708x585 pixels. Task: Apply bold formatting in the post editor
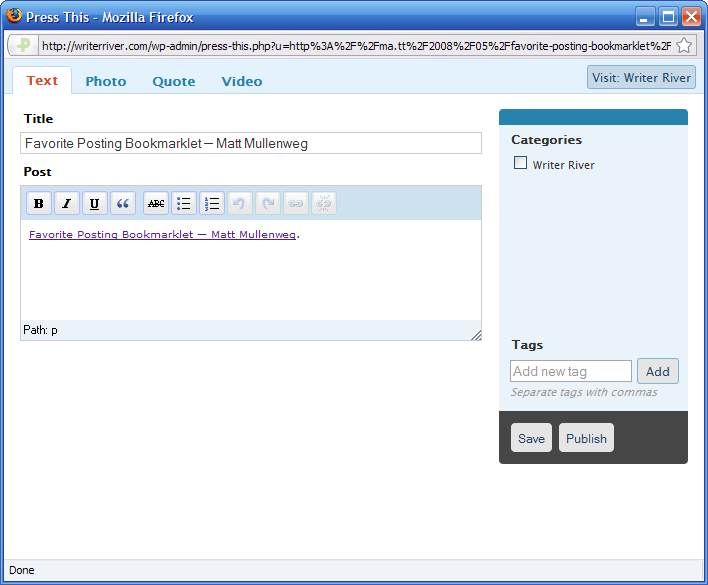click(39, 203)
